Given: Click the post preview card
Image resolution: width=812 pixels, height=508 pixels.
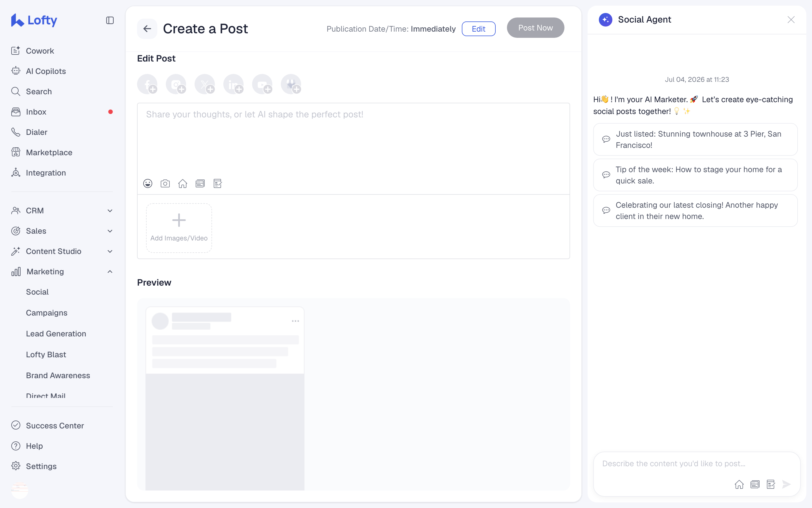Looking at the screenshot, I should click(x=225, y=398).
